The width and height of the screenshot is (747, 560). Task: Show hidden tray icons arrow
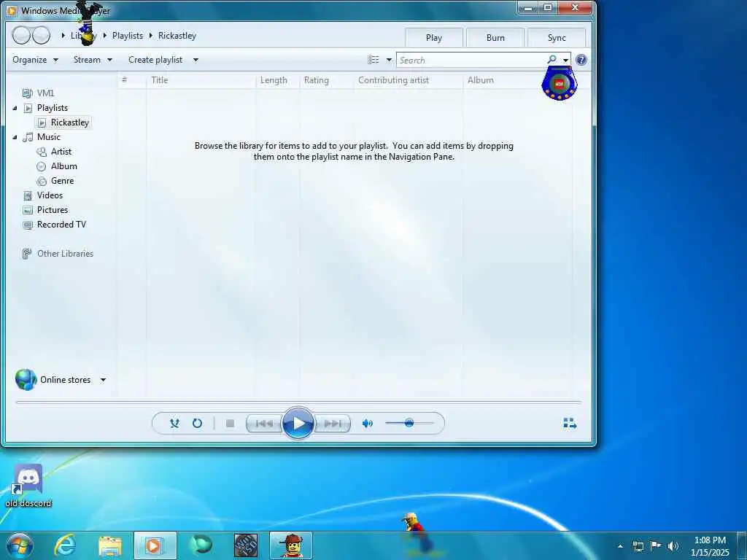click(620, 546)
